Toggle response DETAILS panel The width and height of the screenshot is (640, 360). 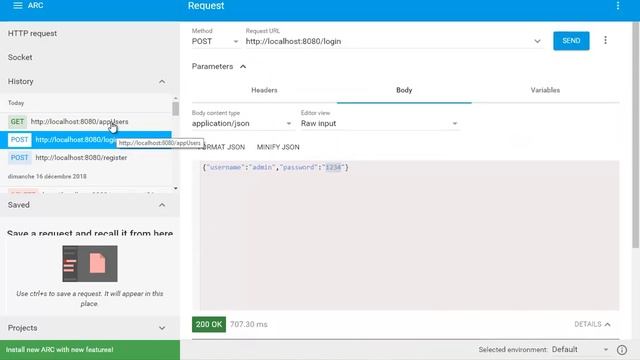pos(592,324)
